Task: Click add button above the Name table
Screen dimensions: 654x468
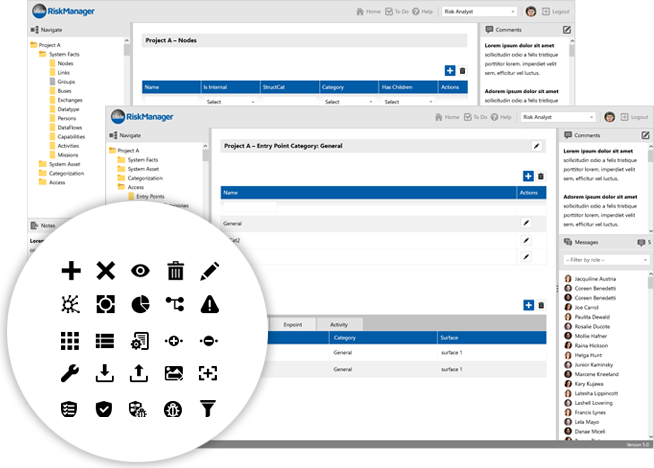Action: [x=528, y=176]
